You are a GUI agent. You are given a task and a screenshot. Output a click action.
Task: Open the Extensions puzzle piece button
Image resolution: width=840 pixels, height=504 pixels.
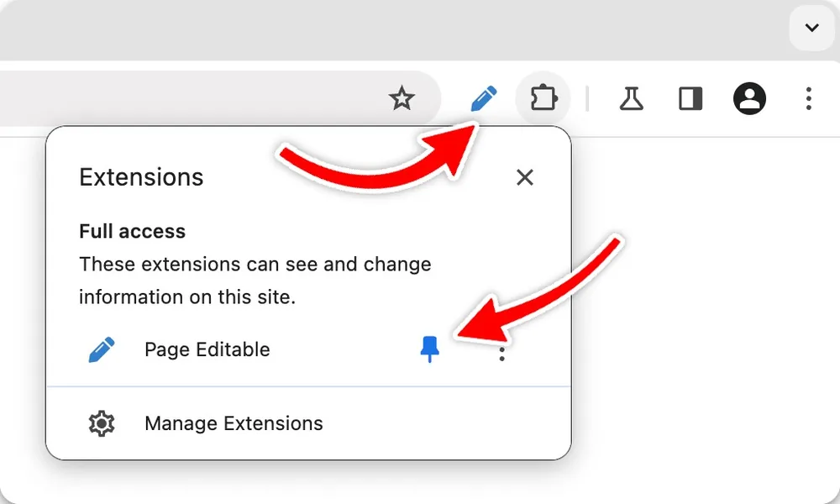[543, 98]
